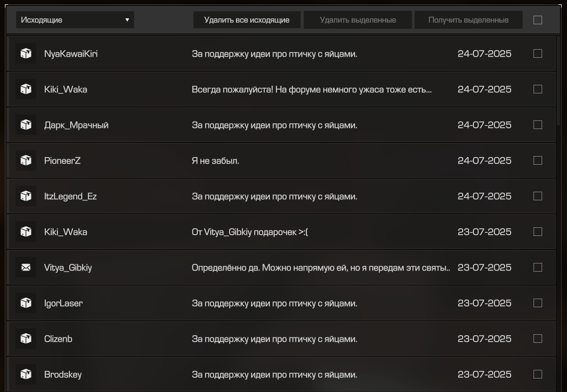Select the checkbox on the PioneerZ row

coord(538,160)
